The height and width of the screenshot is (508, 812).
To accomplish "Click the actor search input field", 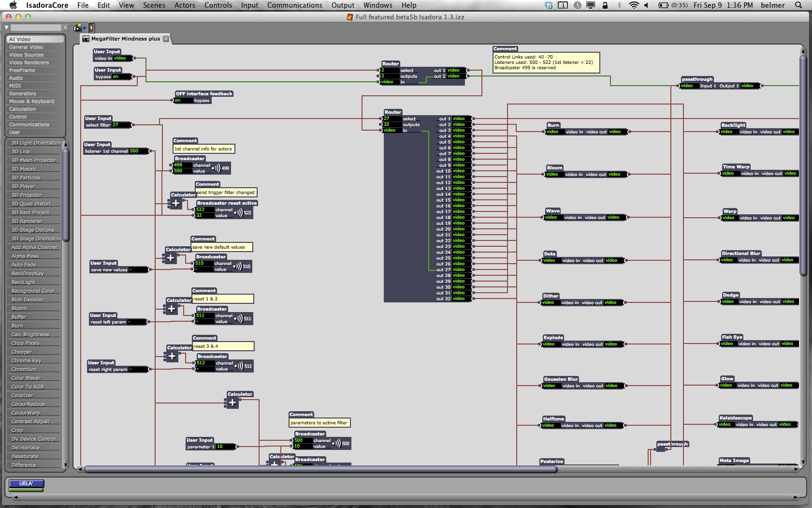I will click(x=36, y=28).
